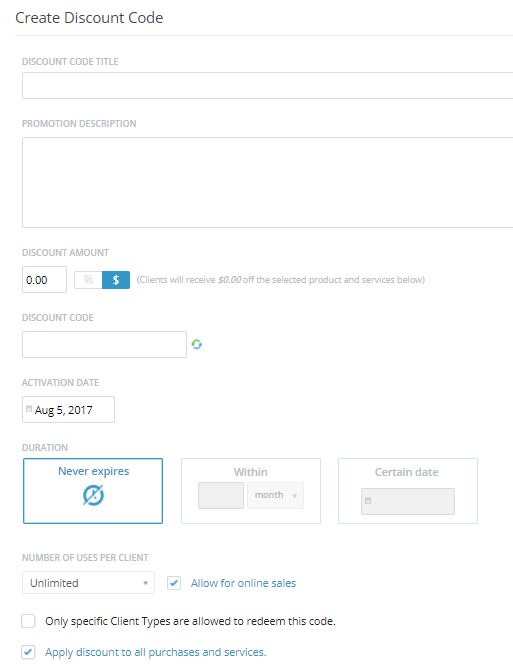Click the Never expires crossed-circle icon

pyautogui.click(x=93, y=495)
